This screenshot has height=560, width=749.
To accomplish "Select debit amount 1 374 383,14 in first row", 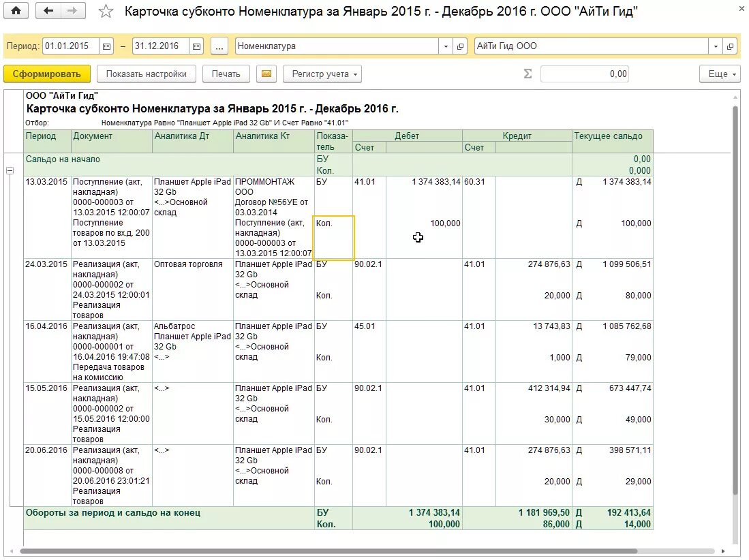I will [436, 182].
